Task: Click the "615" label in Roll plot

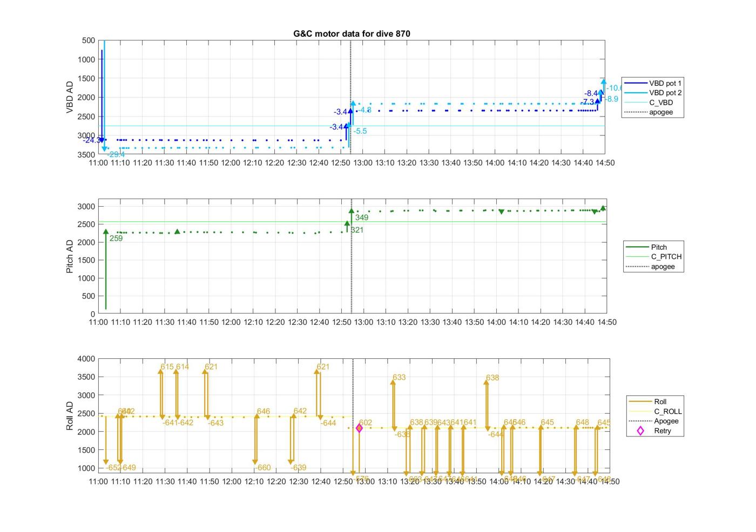Action: tap(167, 367)
